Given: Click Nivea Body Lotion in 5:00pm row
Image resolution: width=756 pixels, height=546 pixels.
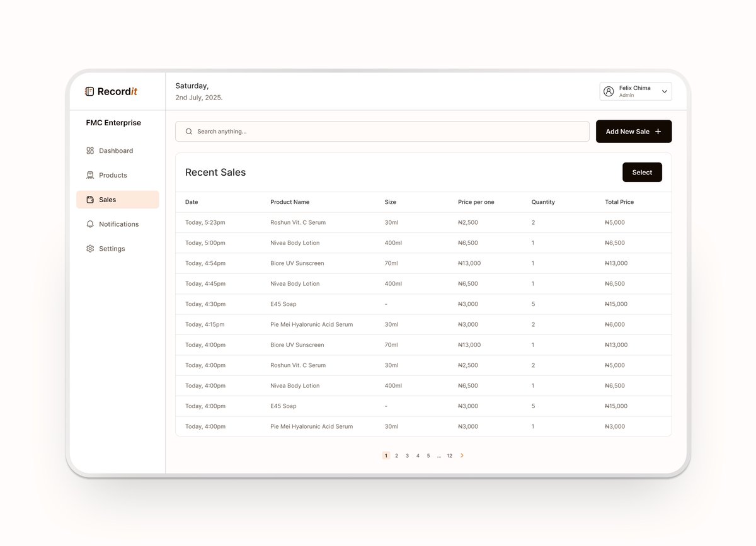Looking at the screenshot, I should coord(295,243).
